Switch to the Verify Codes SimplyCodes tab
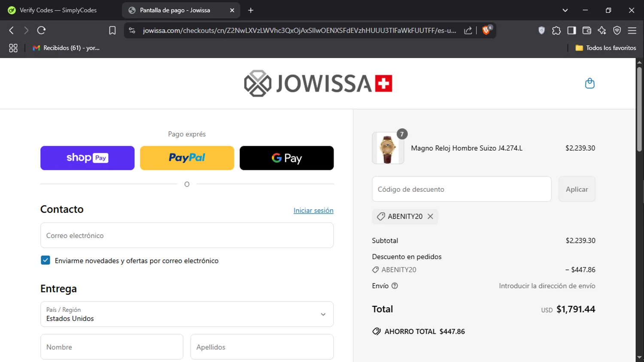The image size is (644, 362). (58, 10)
